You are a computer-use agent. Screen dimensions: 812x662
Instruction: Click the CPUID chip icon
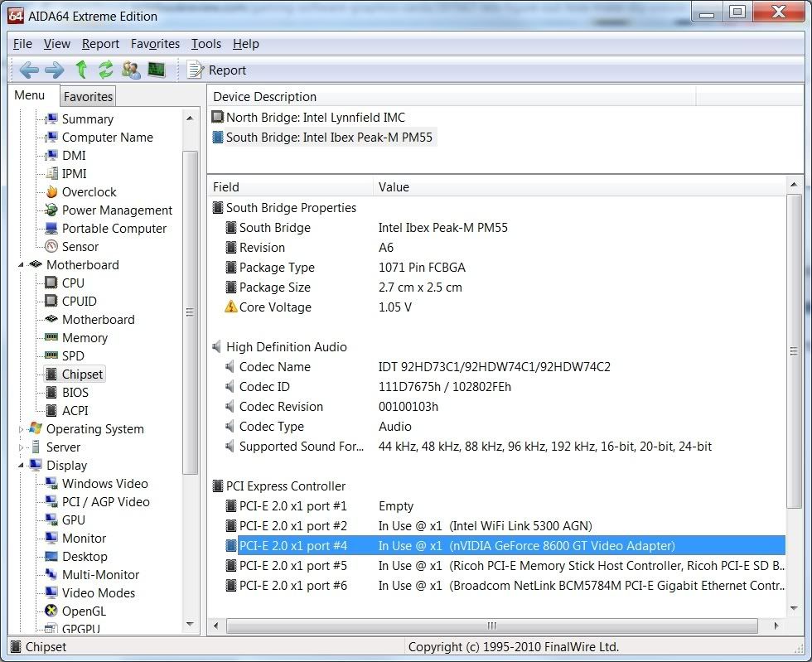pos(51,301)
